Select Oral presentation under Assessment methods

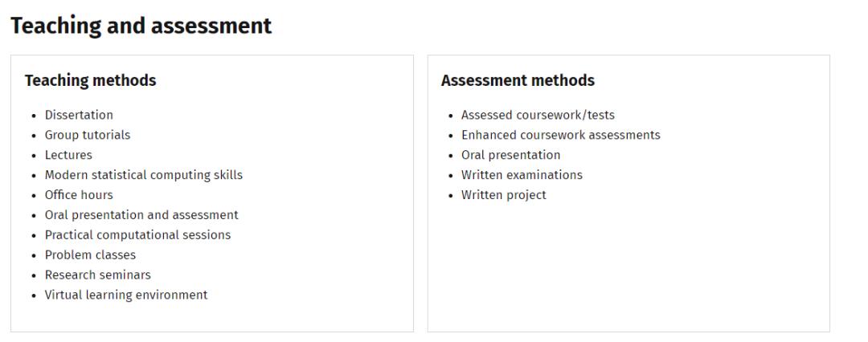pos(510,155)
